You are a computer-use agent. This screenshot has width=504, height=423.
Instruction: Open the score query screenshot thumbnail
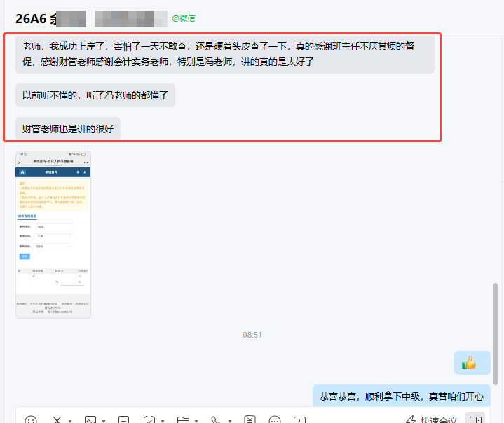[x=53, y=235]
